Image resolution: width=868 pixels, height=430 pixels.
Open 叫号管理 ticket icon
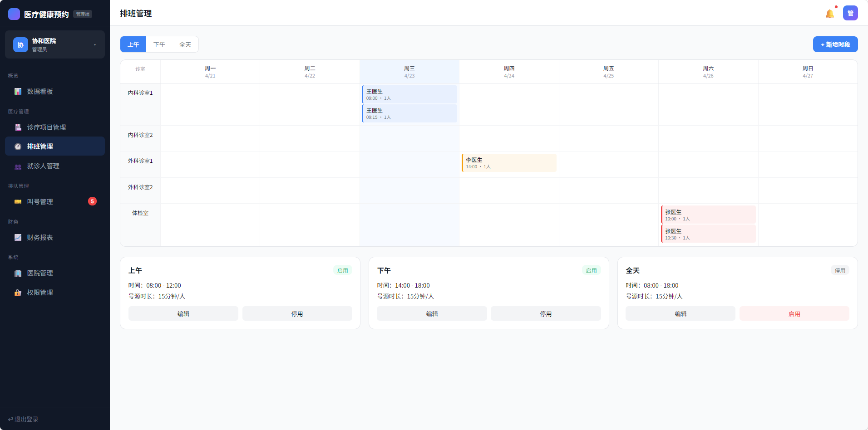[18, 202]
